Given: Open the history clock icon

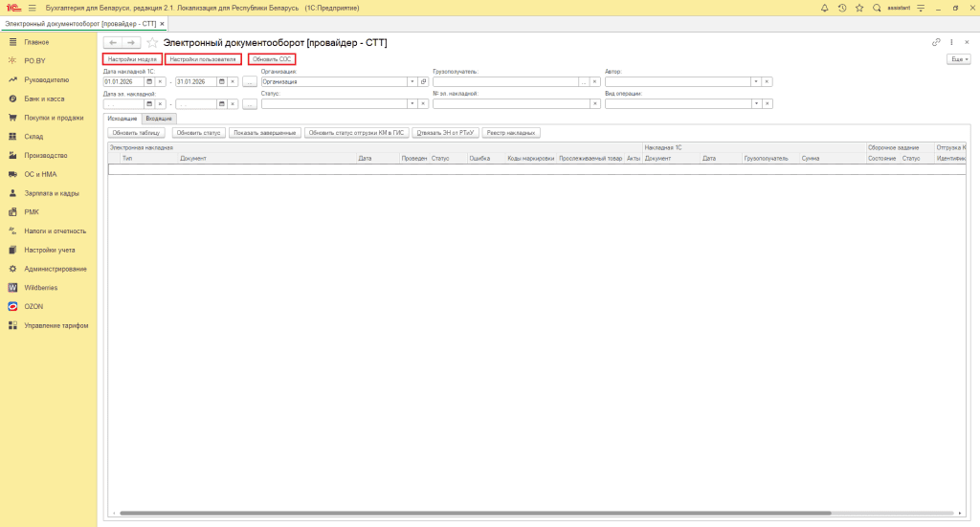Looking at the screenshot, I should 841,8.
